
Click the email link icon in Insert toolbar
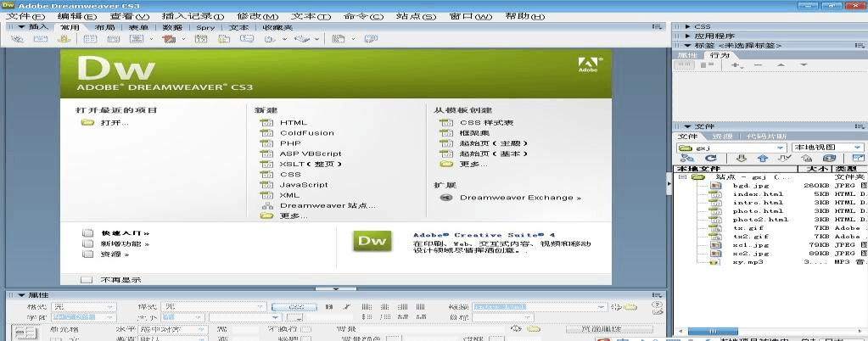[38, 39]
